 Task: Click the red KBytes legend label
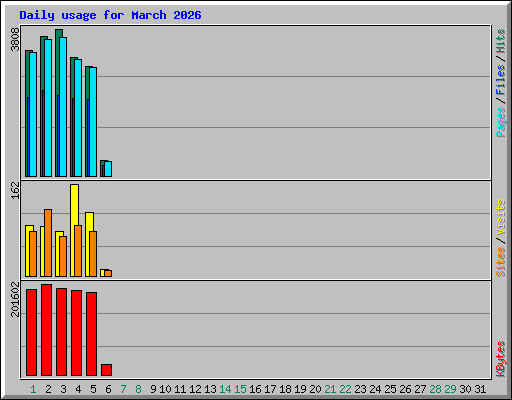click(x=500, y=359)
